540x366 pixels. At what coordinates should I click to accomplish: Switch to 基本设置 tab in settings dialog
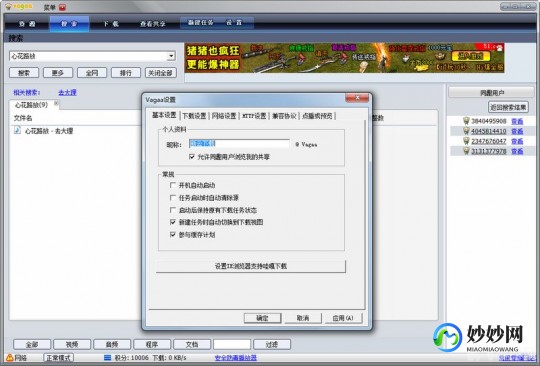click(164, 115)
